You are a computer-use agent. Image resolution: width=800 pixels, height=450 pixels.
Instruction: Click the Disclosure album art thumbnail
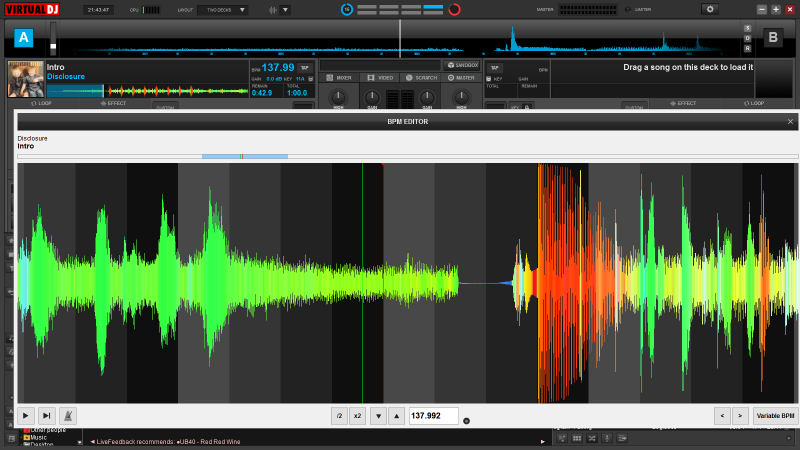point(26,79)
